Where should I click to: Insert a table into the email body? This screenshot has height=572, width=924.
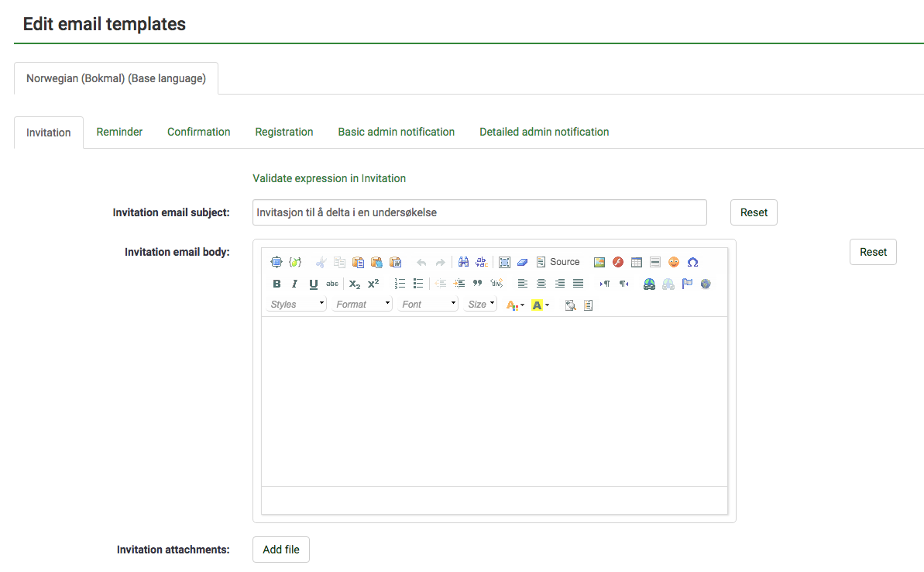pyautogui.click(x=637, y=262)
